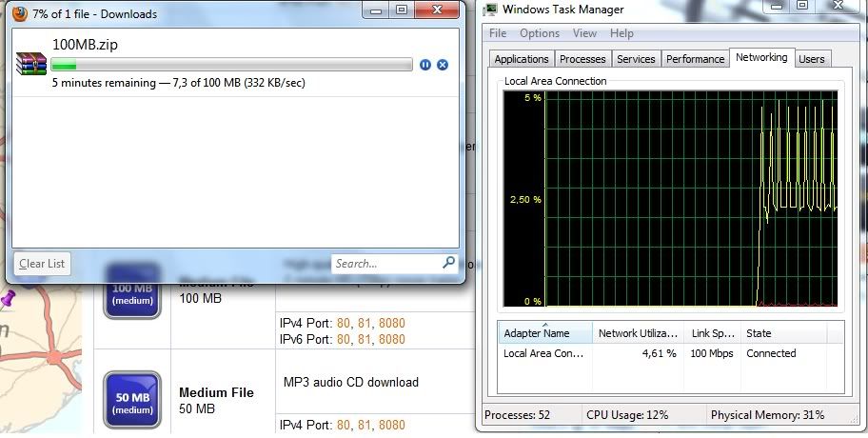Open IPv4 port 8080 link for 100 MB file
Image resolution: width=868 pixels, height=438 pixels.
(392, 323)
